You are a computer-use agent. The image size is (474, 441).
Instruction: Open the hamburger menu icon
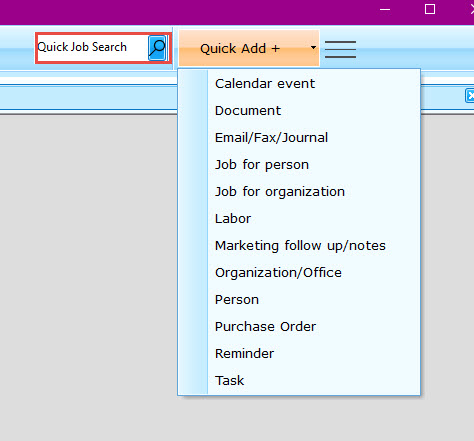(340, 49)
